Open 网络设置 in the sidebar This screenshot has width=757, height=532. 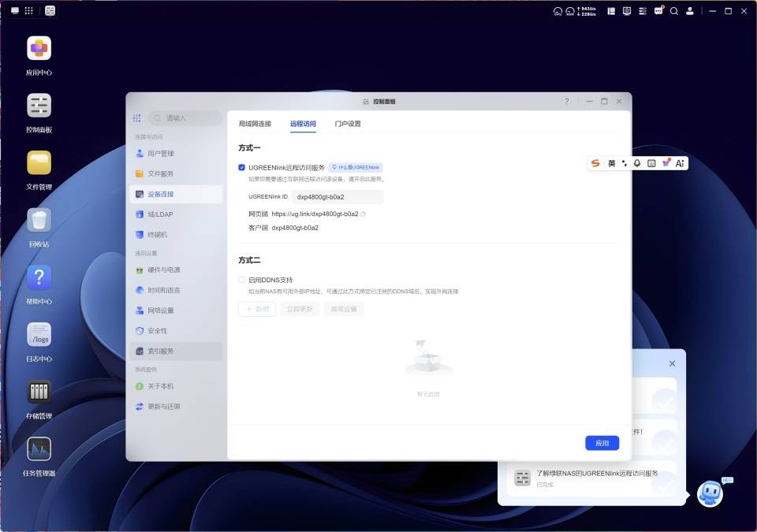[x=176, y=311]
